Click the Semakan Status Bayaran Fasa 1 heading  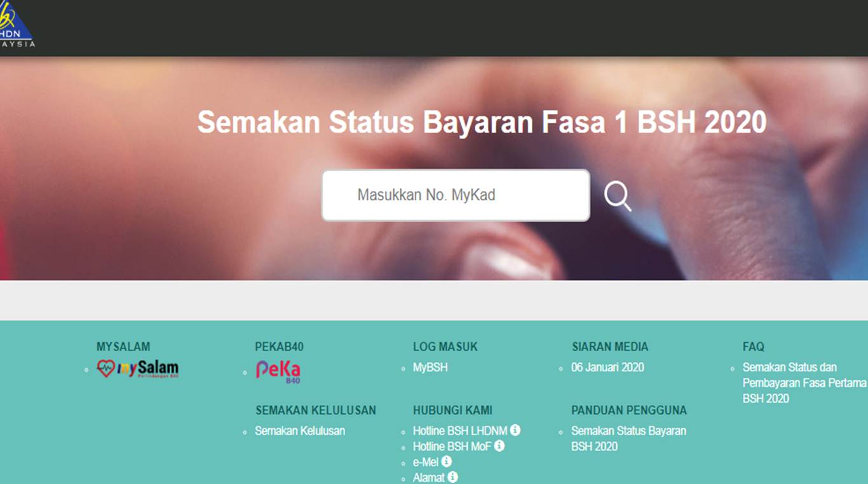(x=482, y=122)
